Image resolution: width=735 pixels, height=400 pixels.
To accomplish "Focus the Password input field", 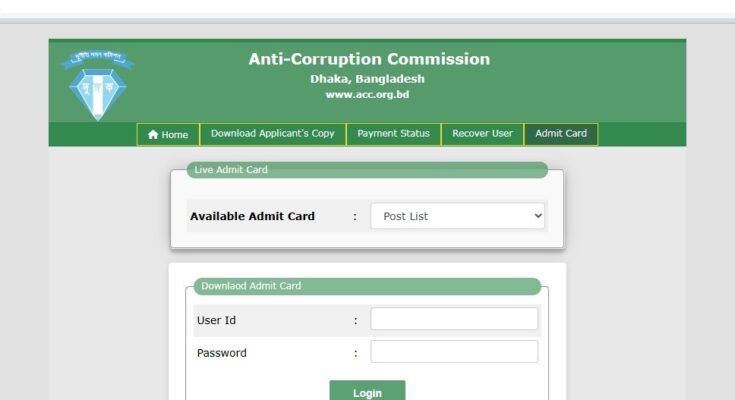I will 454,352.
